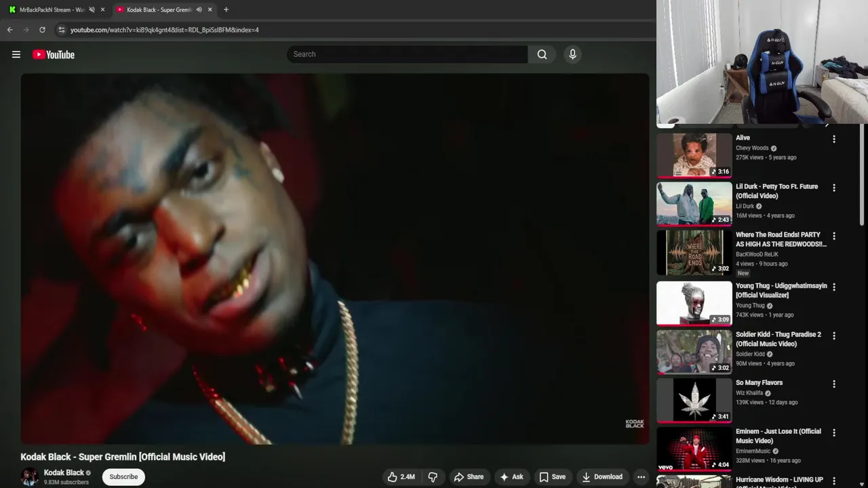
Task: Open 'Lil Durk - Petty Too Ft. Future' title
Action: [777, 191]
